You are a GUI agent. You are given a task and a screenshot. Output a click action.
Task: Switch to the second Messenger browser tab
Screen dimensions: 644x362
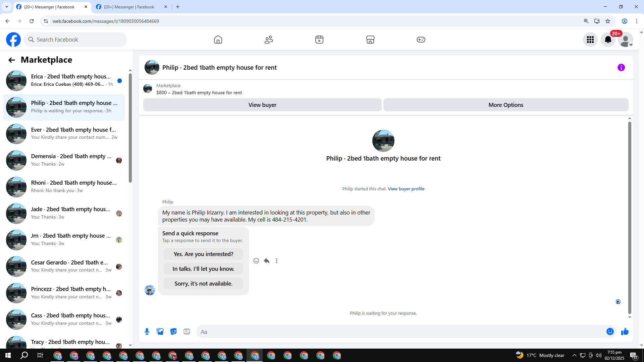[x=129, y=7]
